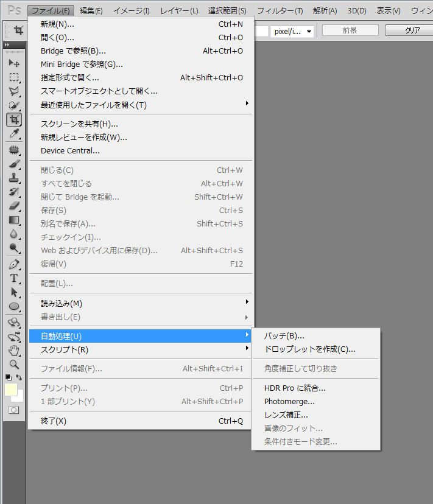The image size is (433, 504).
Task: Select the Dodge tool
Action: pyautogui.click(x=14, y=248)
